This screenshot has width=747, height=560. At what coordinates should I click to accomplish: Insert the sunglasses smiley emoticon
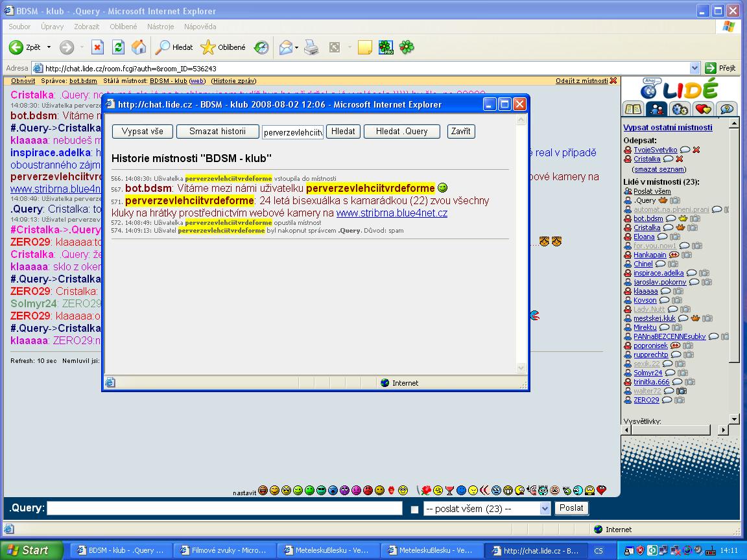(321, 490)
